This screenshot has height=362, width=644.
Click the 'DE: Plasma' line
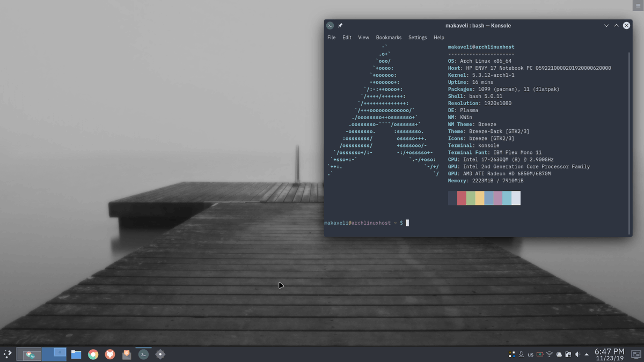pos(463,110)
